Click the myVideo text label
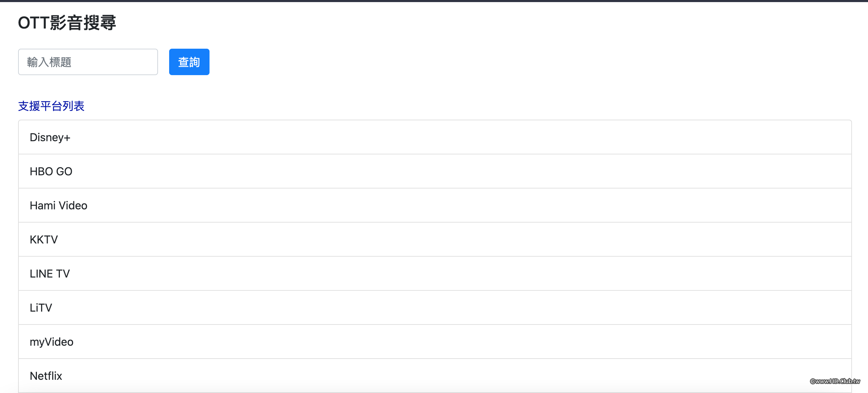The width and height of the screenshot is (868, 393). (52, 342)
